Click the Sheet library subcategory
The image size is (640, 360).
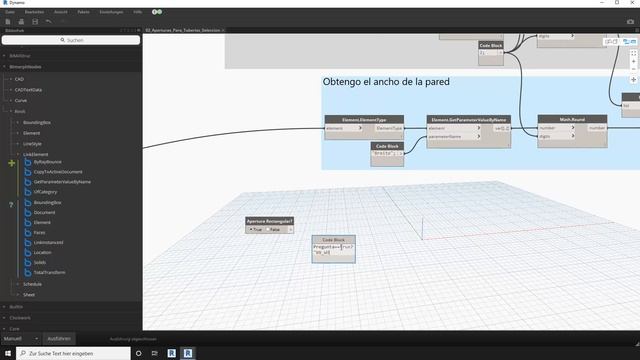pos(29,295)
